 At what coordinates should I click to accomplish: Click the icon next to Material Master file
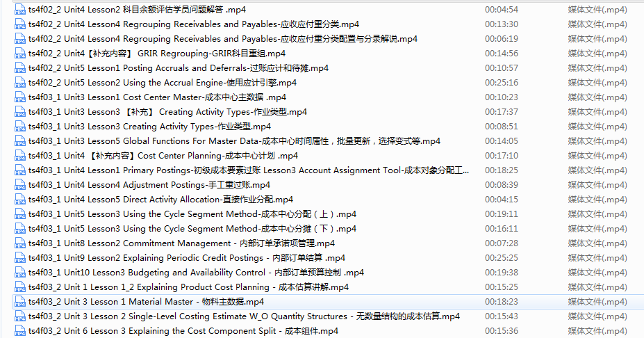coord(20,302)
